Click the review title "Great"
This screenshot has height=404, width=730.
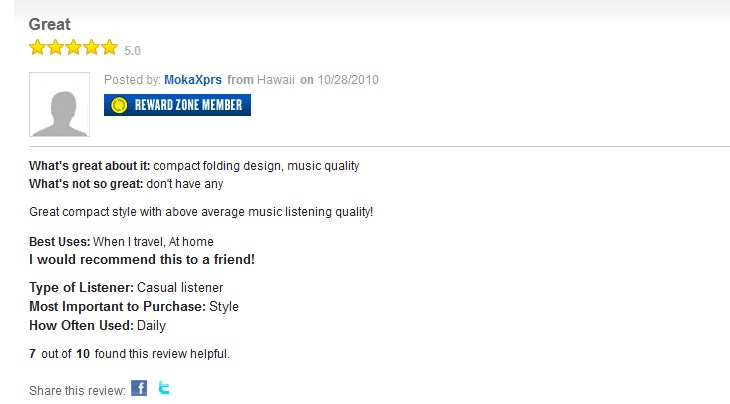coord(49,24)
